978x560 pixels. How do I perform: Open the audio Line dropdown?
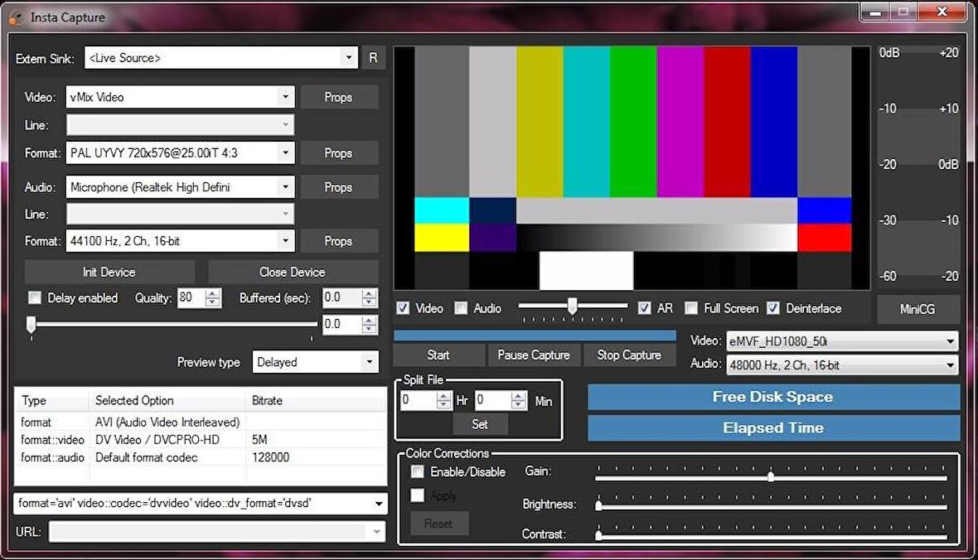pos(180,214)
